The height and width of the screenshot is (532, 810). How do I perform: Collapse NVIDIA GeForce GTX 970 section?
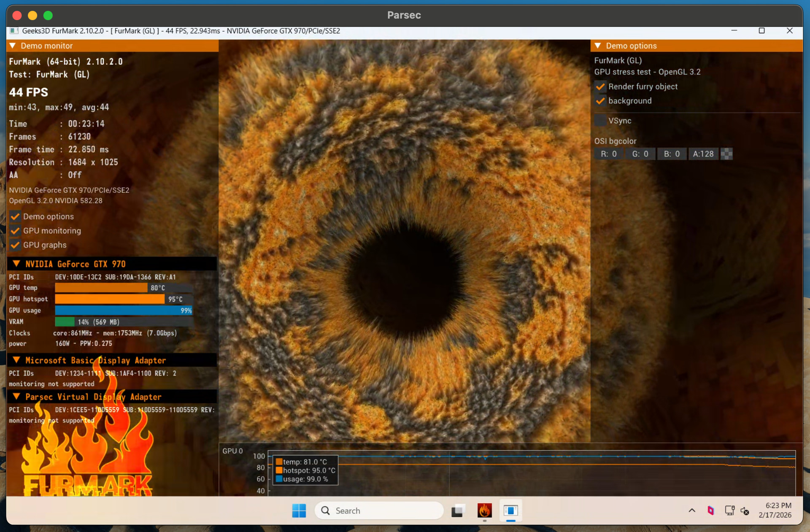coord(16,264)
